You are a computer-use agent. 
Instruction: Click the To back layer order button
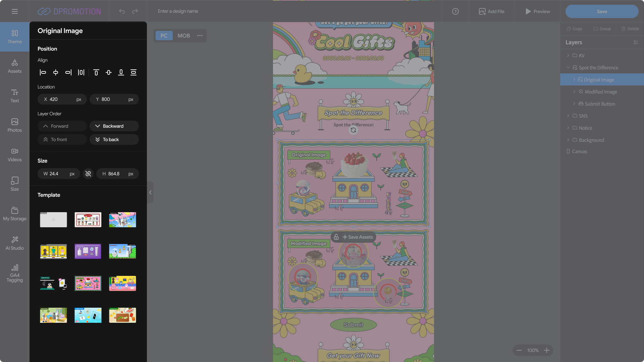pyautogui.click(x=114, y=139)
